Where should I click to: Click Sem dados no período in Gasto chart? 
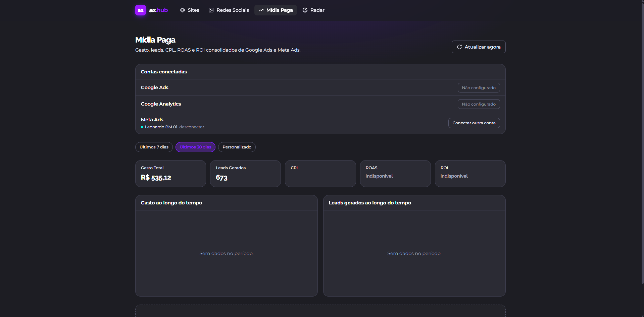tap(227, 253)
